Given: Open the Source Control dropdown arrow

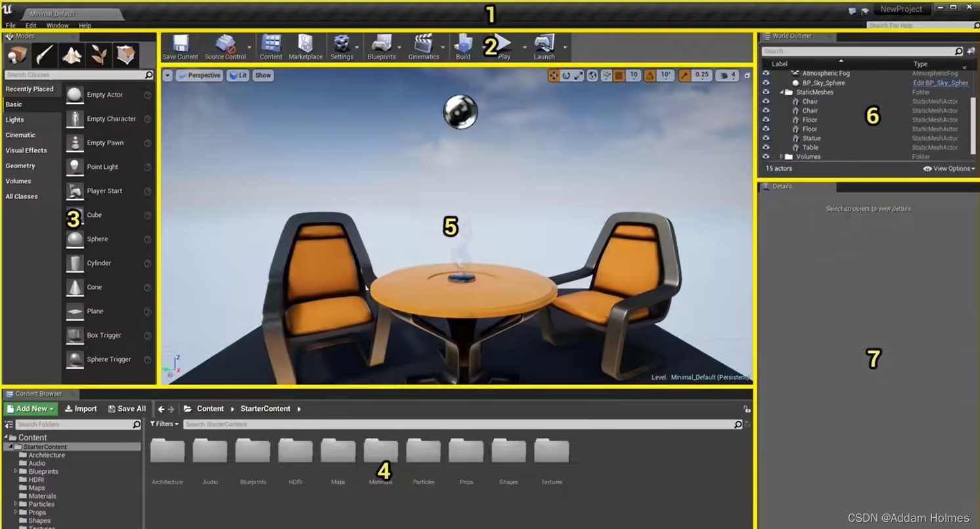Looking at the screenshot, I should click(249, 47).
